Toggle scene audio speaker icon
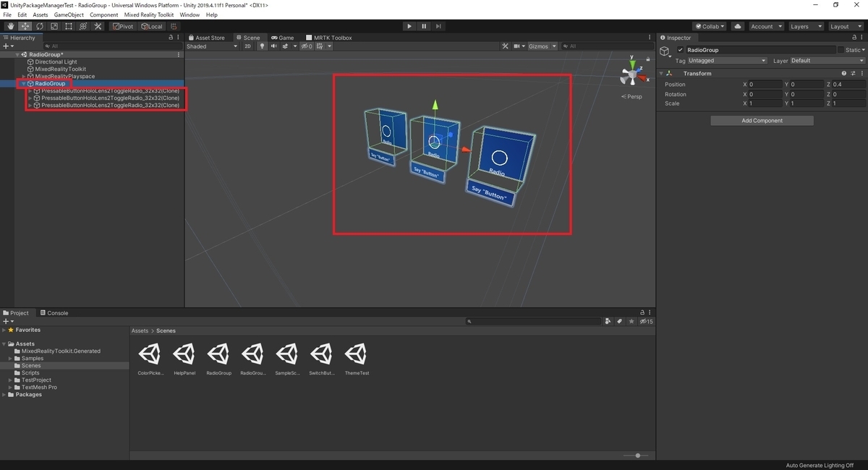The height and width of the screenshot is (470, 868). click(273, 46)
